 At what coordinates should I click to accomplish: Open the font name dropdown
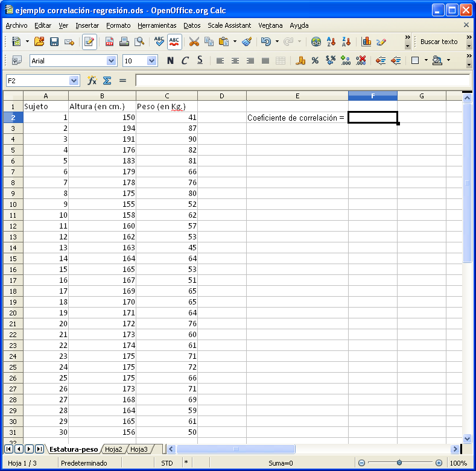(x=111, y=60)
